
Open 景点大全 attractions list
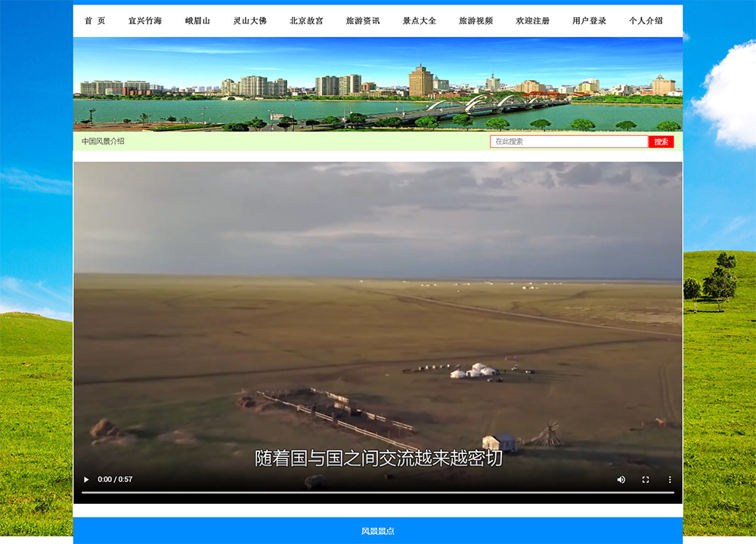(x=420, y=20)
